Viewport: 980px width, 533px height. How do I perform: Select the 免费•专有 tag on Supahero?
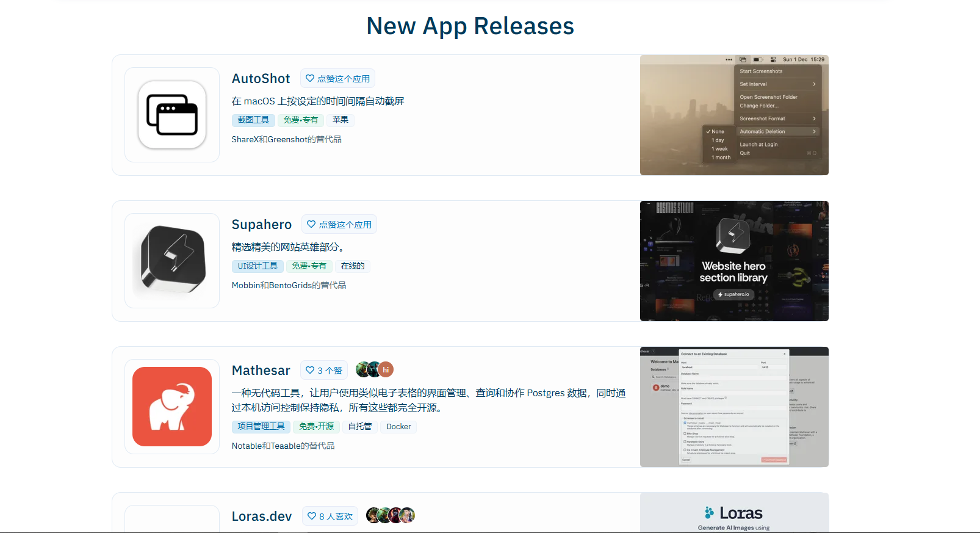click(309, 266)
